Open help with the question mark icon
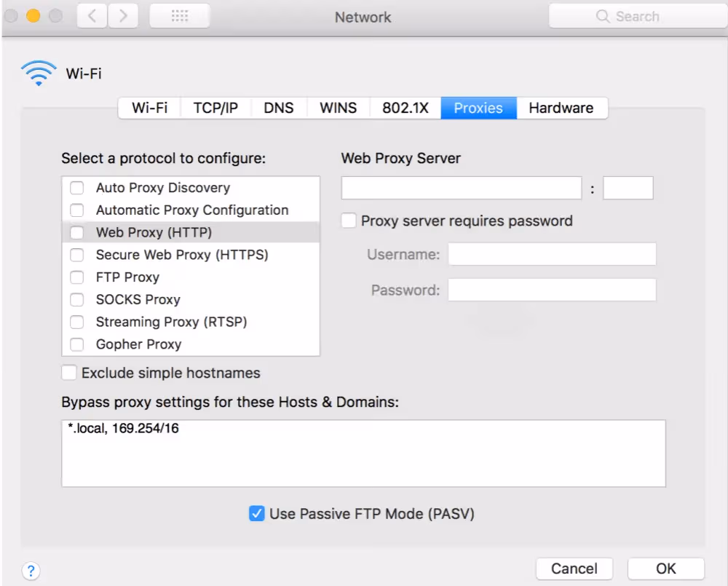Image resolution: width=728 pixels, height=586 pixels. pyautogui.click(x=31, y=571)
